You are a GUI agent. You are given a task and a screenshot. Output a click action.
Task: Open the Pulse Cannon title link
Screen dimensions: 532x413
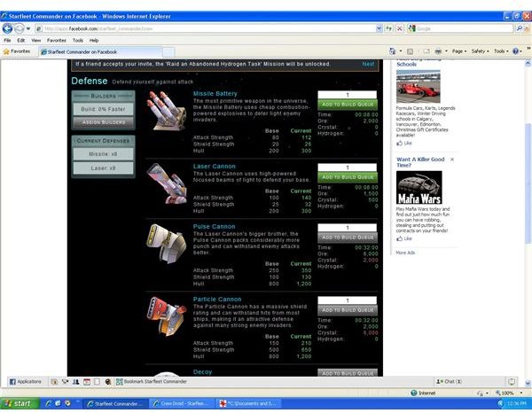tap(214, 227)
